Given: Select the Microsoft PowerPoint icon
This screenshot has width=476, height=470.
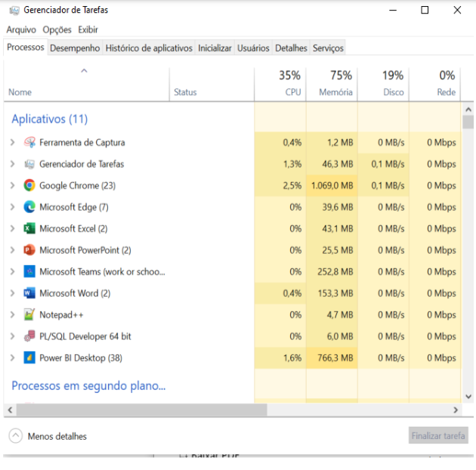Looking at the screenshot, I should (29, 250).
